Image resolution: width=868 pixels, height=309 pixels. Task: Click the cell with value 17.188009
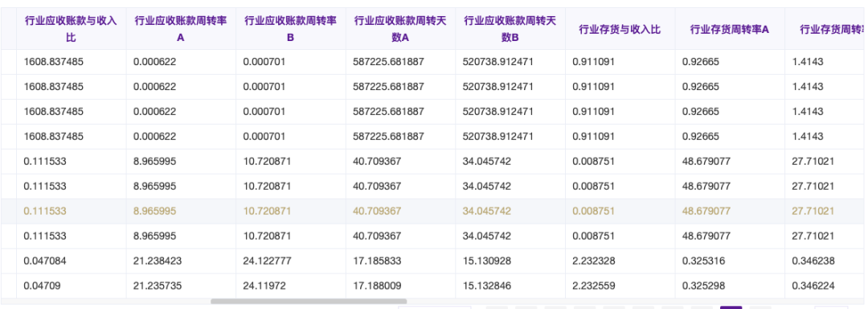401,286
